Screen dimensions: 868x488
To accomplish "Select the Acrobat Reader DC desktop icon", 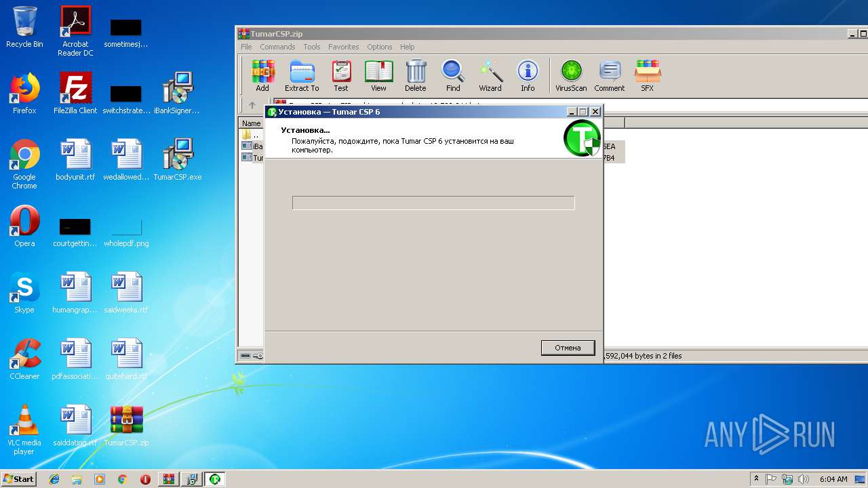I will (75, 31).
